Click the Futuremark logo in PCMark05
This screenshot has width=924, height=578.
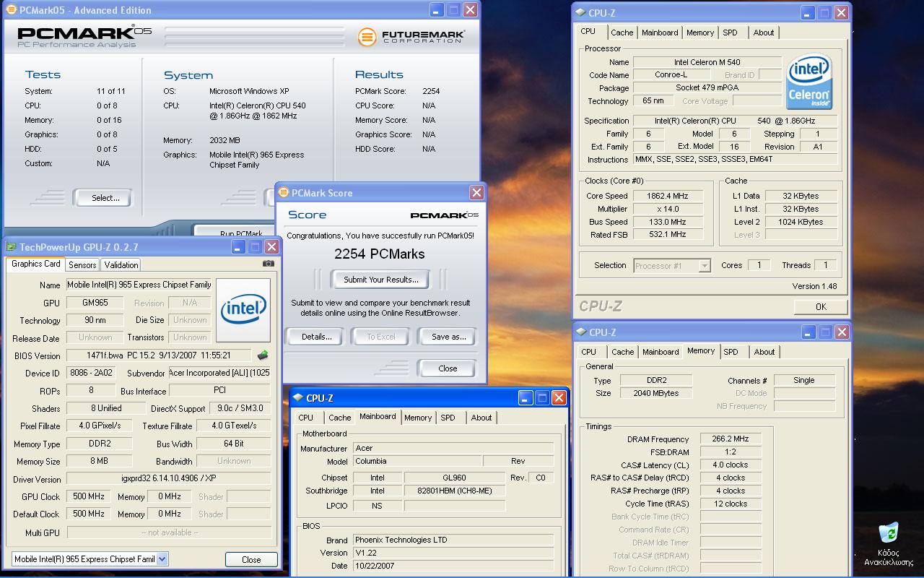[x=411, y=36]
